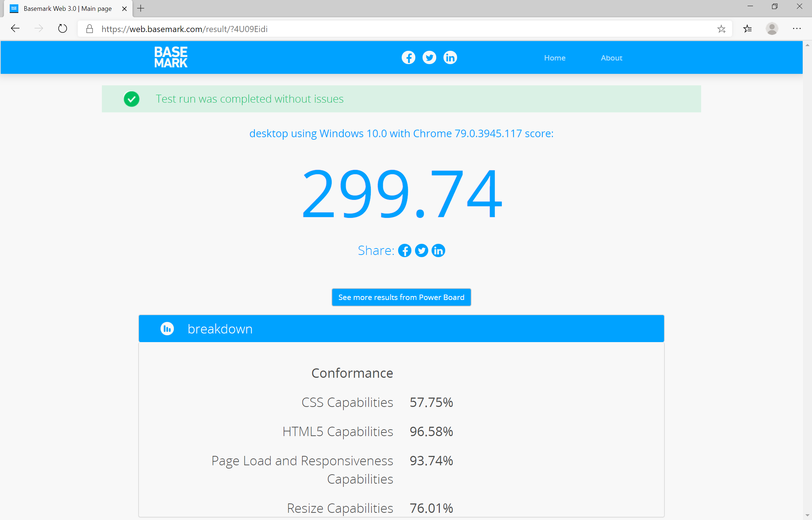Click the green checkmark success icon

click(x=132, y=99)
